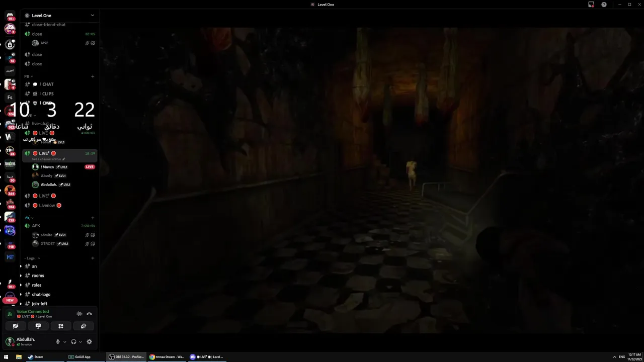Disconnect from voice channel
This screenshot has height=362, width=644.
[89, 314]
